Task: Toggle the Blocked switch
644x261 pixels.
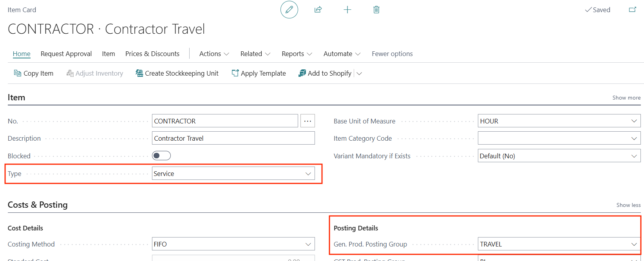Action: coord(161,156)
